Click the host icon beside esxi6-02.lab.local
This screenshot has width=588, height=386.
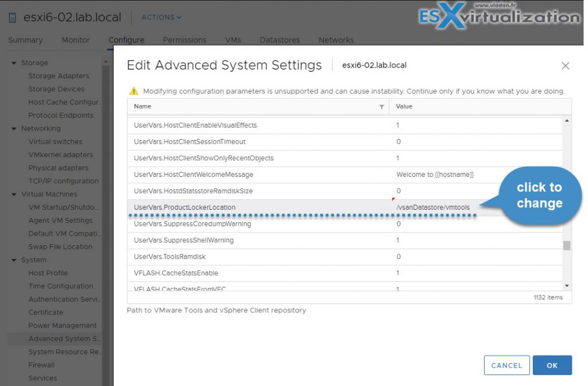13,17
